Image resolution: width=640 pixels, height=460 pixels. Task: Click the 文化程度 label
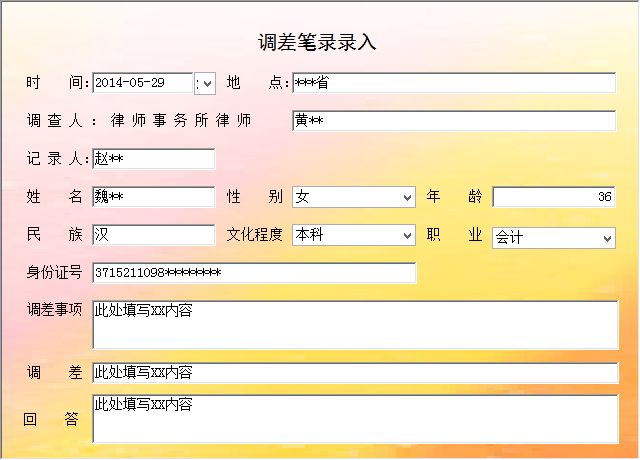[x=255, y=236]
